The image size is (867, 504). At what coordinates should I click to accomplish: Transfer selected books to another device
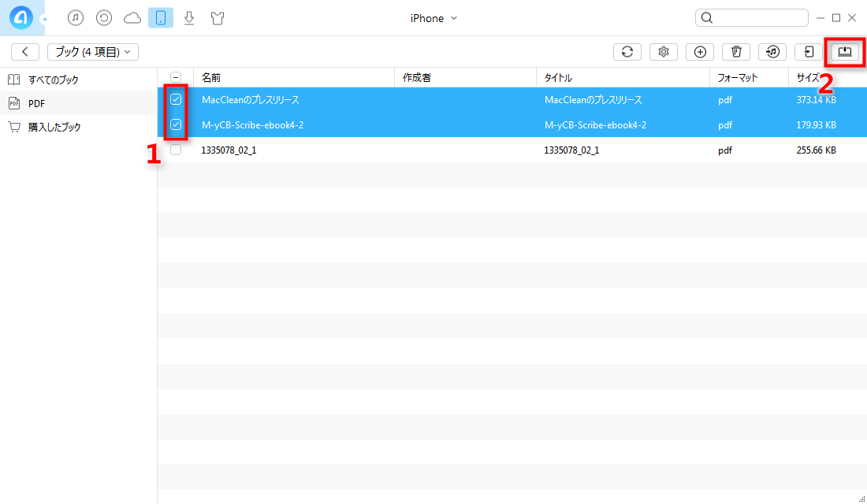coord(809,52)
